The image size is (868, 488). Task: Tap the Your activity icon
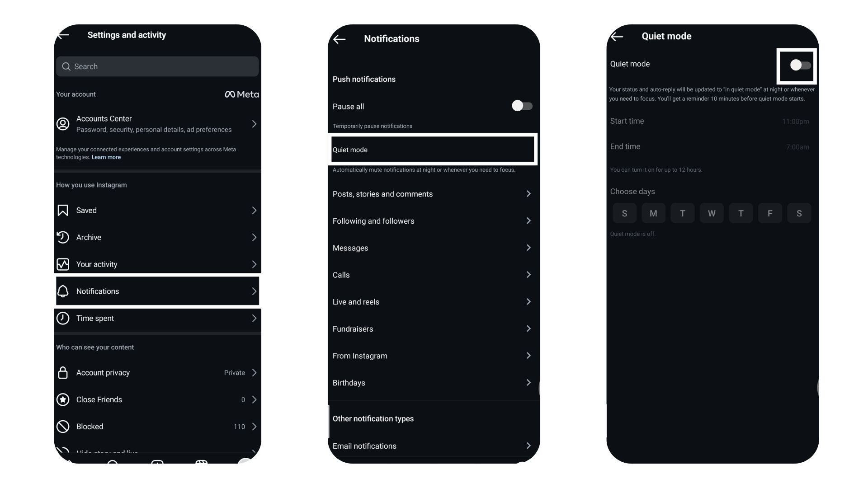coord(62,264)
